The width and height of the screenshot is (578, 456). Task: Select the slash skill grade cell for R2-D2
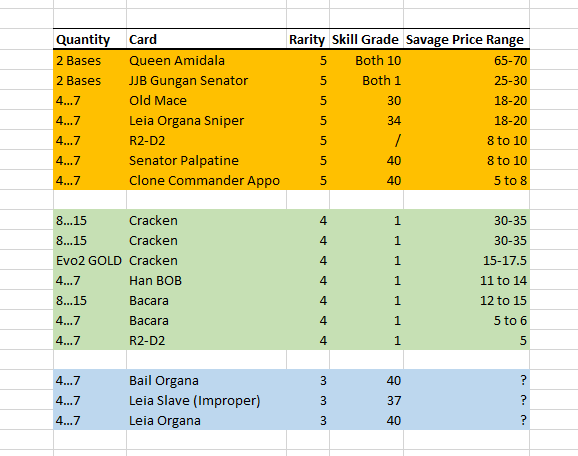point(366,140)
